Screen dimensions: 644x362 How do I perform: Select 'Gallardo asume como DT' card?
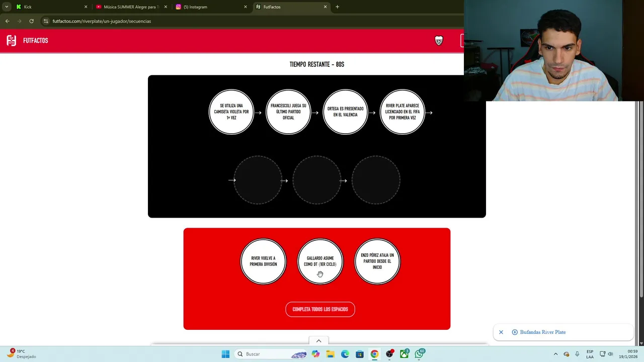(320, 261)
